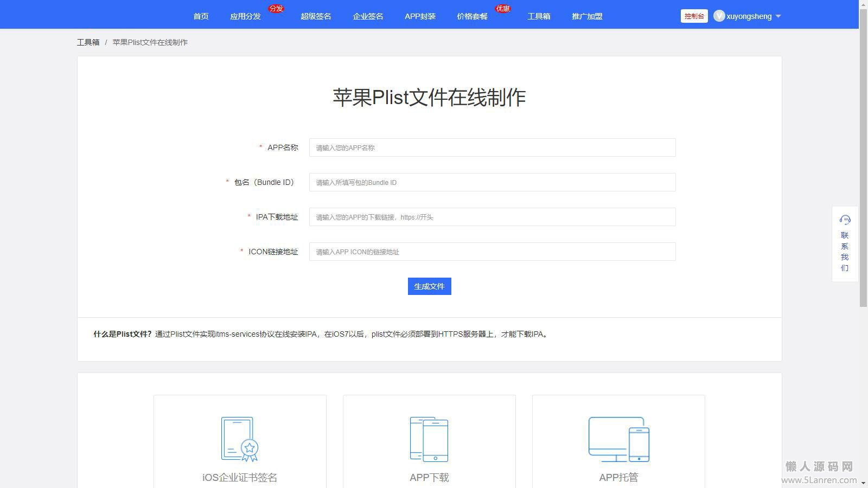This screenshot has width=868, height=488.
Task: Expand the xuyongsheng account dropdown arrow
Action: coord(778,16)
